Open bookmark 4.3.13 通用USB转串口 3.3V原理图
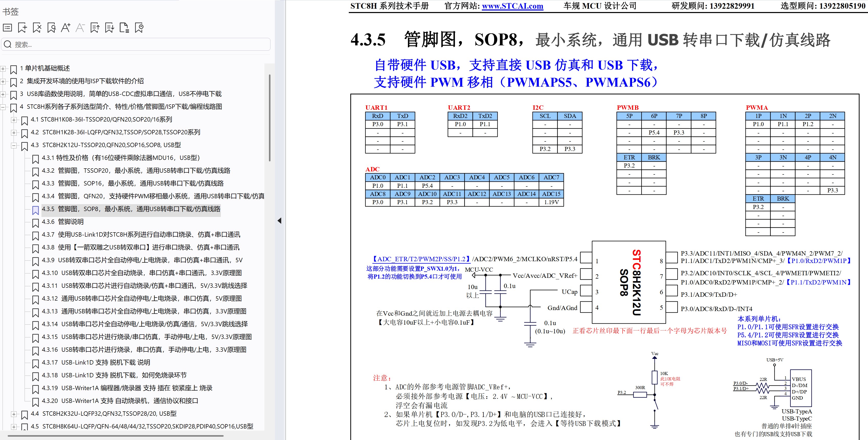The height and width of the screenshot is (440, 868). coord(144,311)
